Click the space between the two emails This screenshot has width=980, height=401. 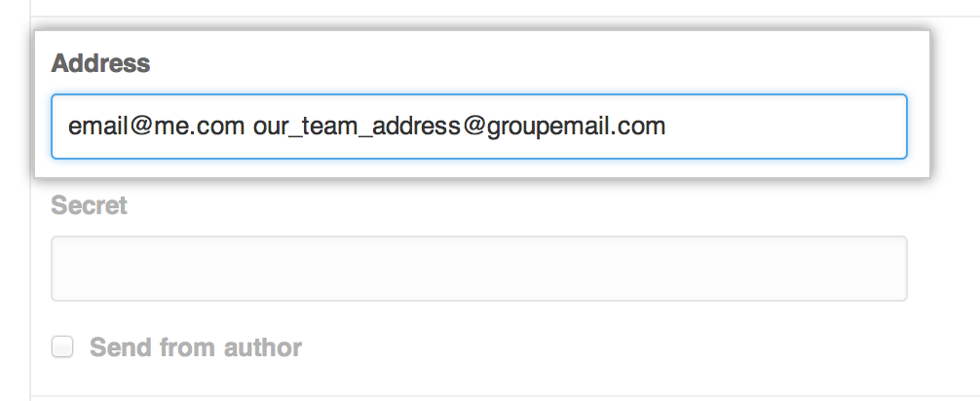pos(248,127)
